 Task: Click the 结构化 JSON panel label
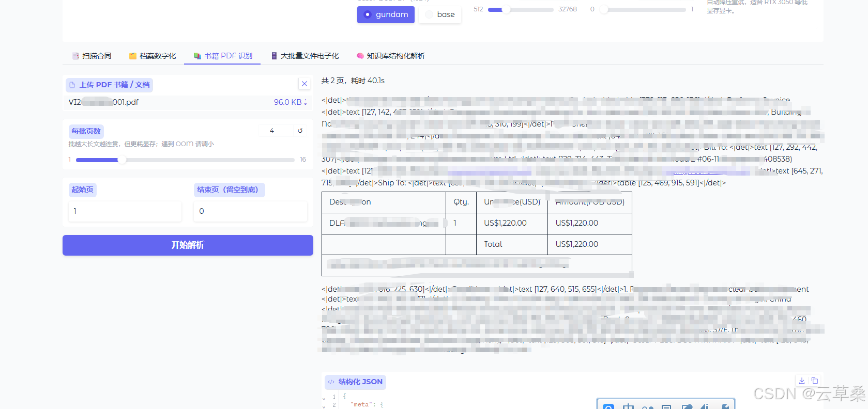click(355, 382)
